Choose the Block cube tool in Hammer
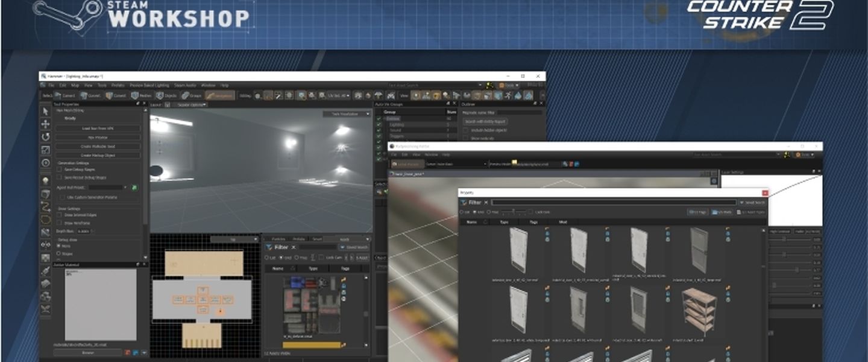Image resolution: width=868 pixels, height=362 pixels. [45, 194]
